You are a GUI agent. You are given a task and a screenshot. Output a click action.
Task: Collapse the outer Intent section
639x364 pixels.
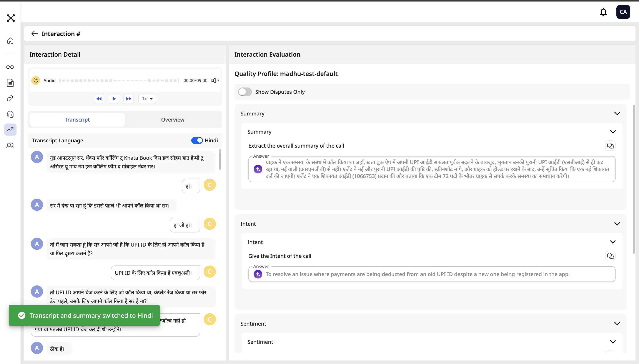(617, 224)
